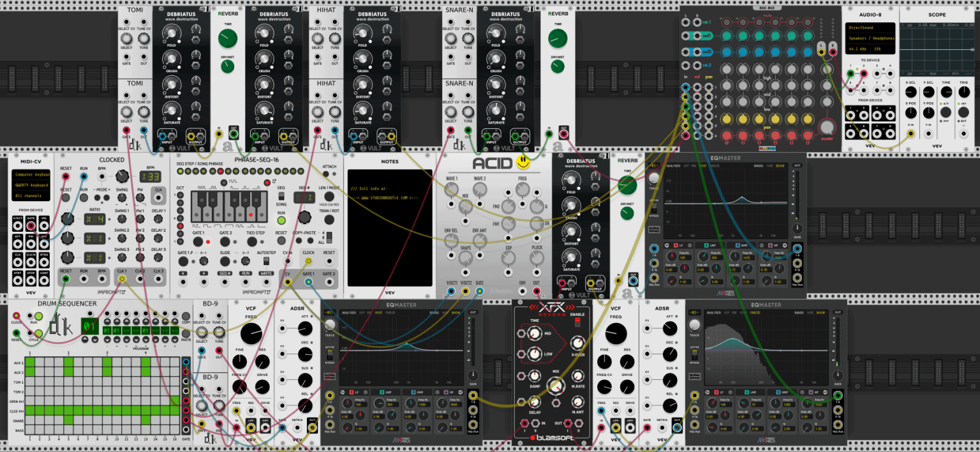Screen dimensions: 980x452
Task: Click the COPY button on PHASE-SEQ-16
Action: (x=299, y=241)
